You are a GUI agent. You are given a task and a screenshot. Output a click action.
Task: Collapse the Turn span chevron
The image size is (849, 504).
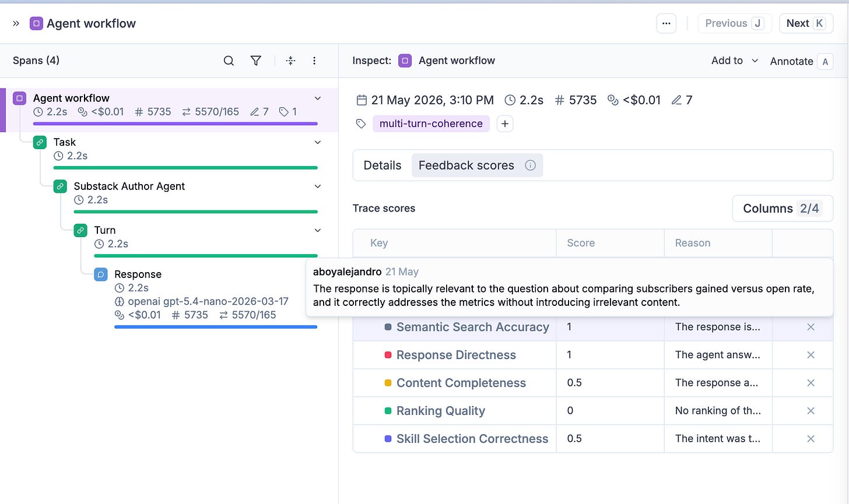(x=318, y=230)
